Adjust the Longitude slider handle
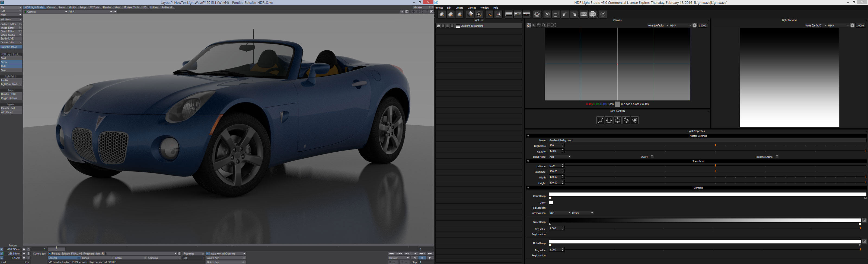This screenshot has height=264, width=868. point(715,171)
